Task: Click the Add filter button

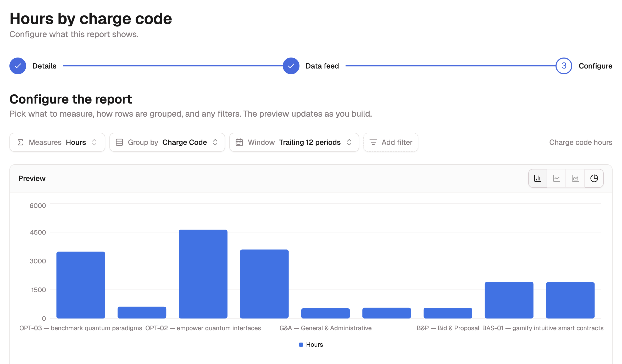Action: coord(391,142)
